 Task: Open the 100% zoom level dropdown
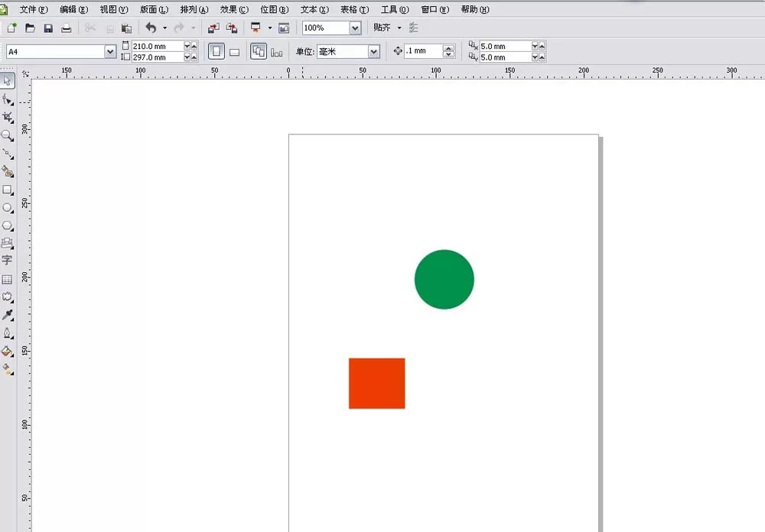(355, 28)
